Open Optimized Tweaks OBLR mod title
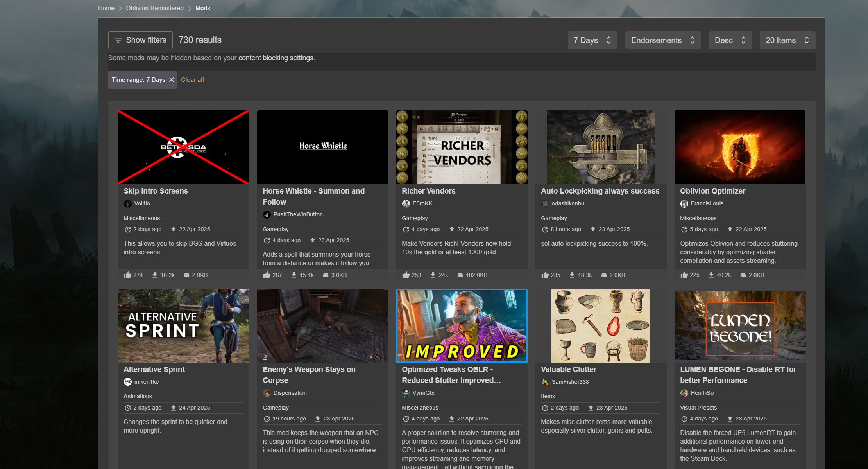The image size is (868, 469). (451, 375)
